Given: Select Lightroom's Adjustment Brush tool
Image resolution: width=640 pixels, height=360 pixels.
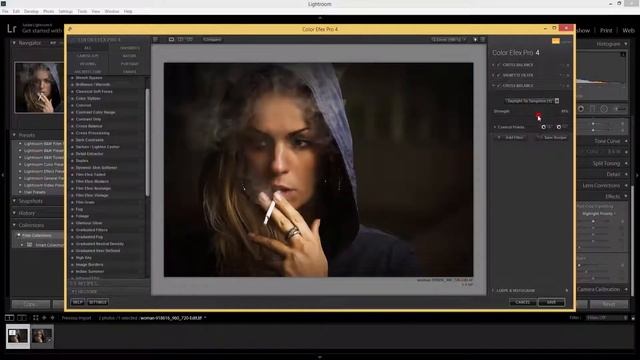Looking at the screenshot, I should [x=620, y=109].
